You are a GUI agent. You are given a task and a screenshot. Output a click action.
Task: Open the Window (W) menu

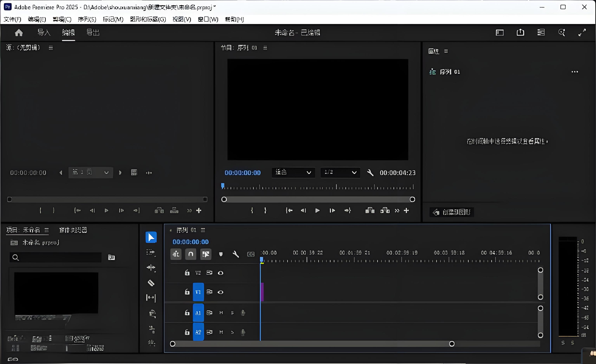[x=208, y=19]
